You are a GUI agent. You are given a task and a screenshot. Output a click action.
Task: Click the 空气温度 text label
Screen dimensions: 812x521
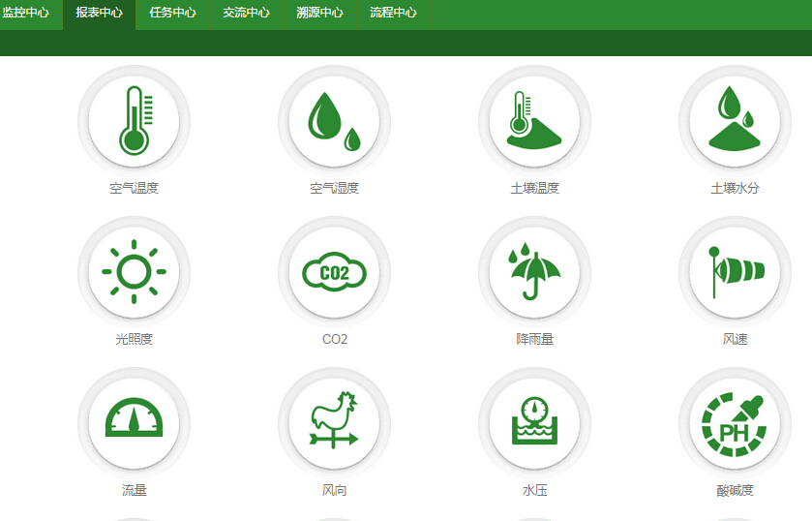pyautogui.click(x=134, y=188)
